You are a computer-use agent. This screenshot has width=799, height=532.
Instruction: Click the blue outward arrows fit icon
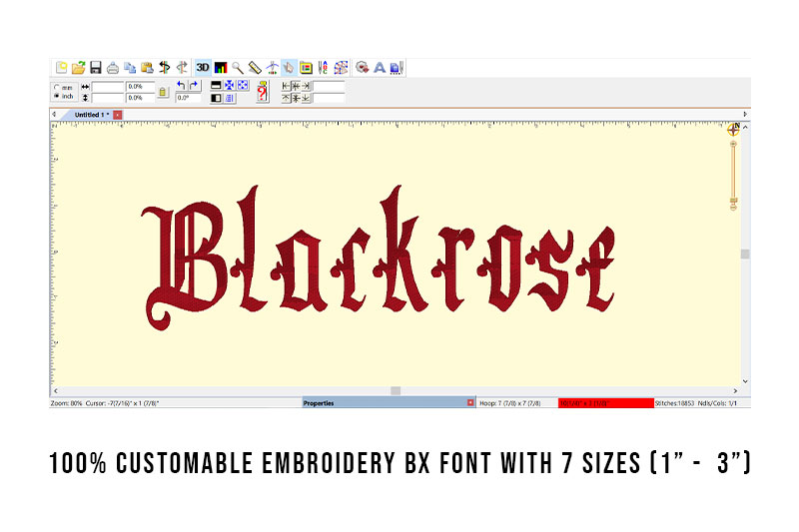coord(243,85)
